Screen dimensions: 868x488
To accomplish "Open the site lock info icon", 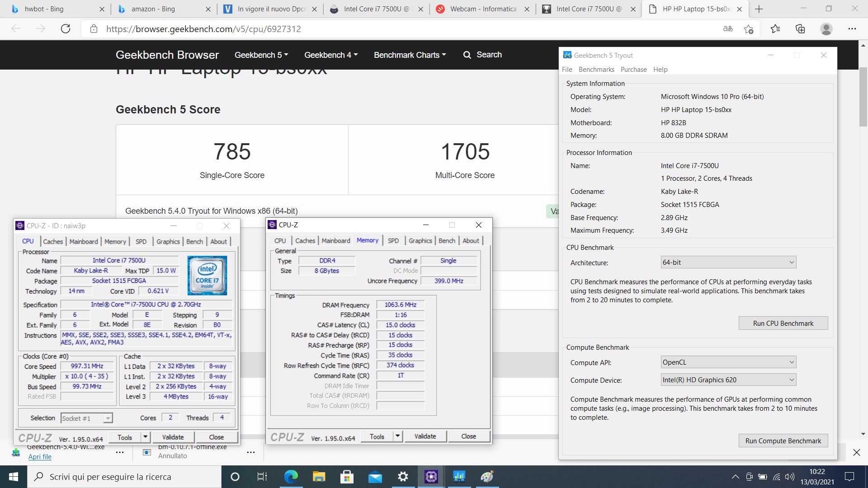I will pyautogui.click(x=94, y=29).
